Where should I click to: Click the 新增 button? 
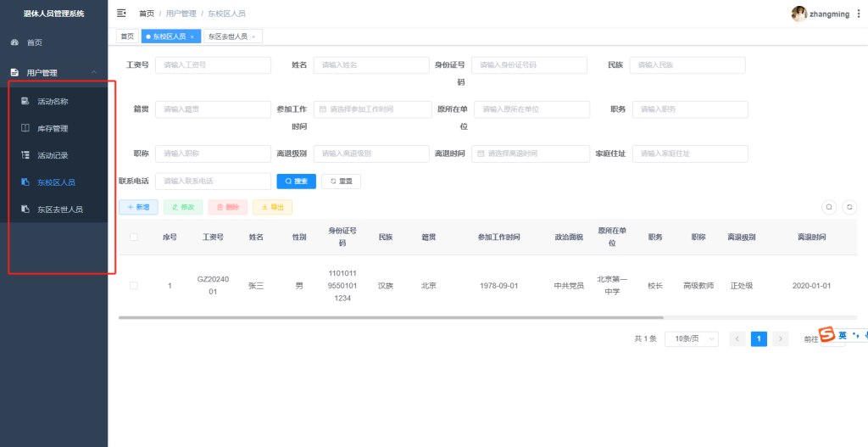pyautogui.click(x=138, y=207)
